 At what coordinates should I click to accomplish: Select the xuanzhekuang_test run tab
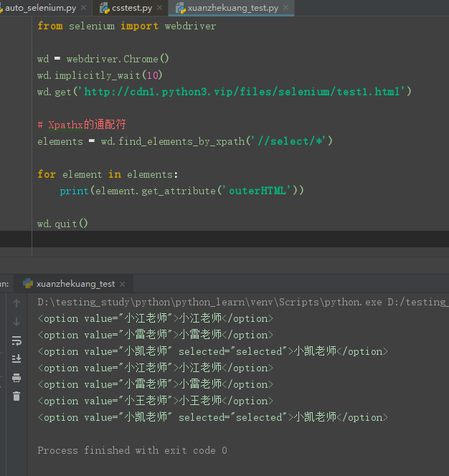(x=75, y=284)
